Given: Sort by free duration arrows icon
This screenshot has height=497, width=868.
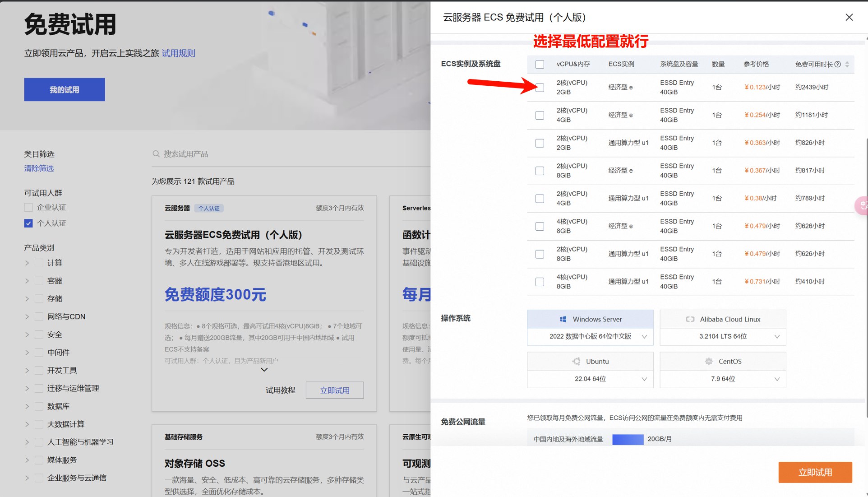Looking at the screenshot, I should pos(847,64).
